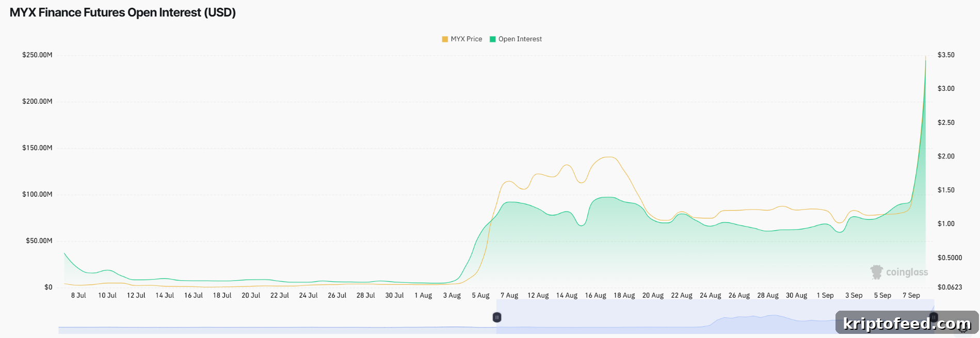This screenshot has width=980, height=338.
Task: Click the $2.50 right axis price label
Action: pos(946,123)
